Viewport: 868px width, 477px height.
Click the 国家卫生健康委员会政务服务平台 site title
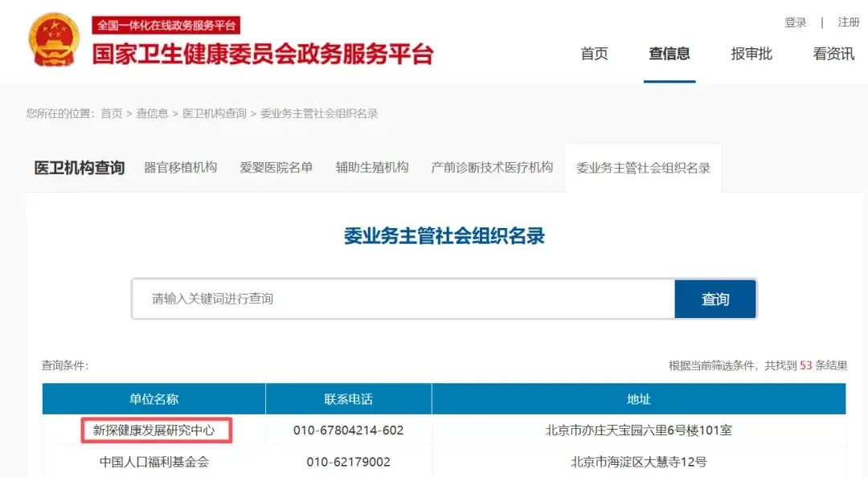click(x=262, y=55)
